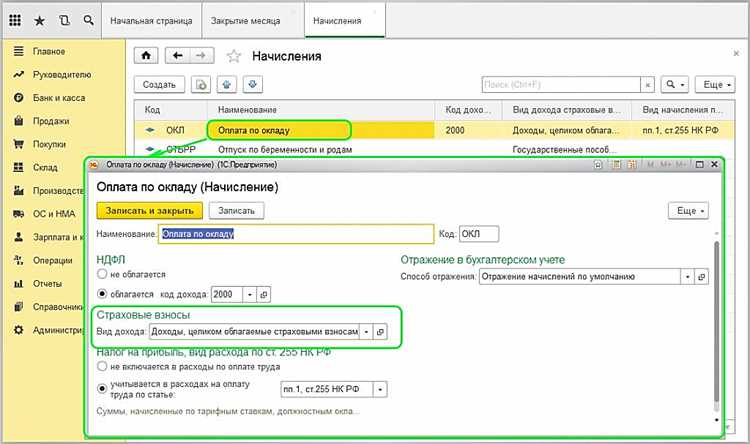Open the Favorites star in top bar
This screenshot has height=444, width=750.
pos(40,21)
